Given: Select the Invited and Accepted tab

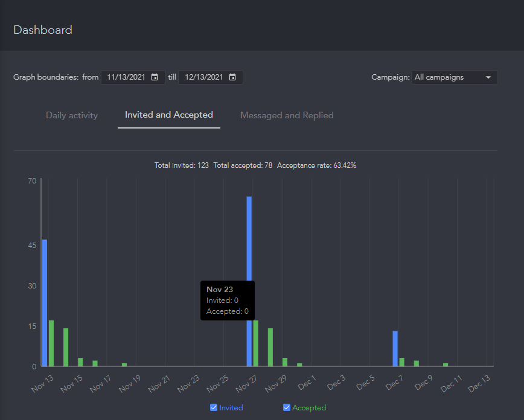Looking at the screenshot, I should point(168,115).
